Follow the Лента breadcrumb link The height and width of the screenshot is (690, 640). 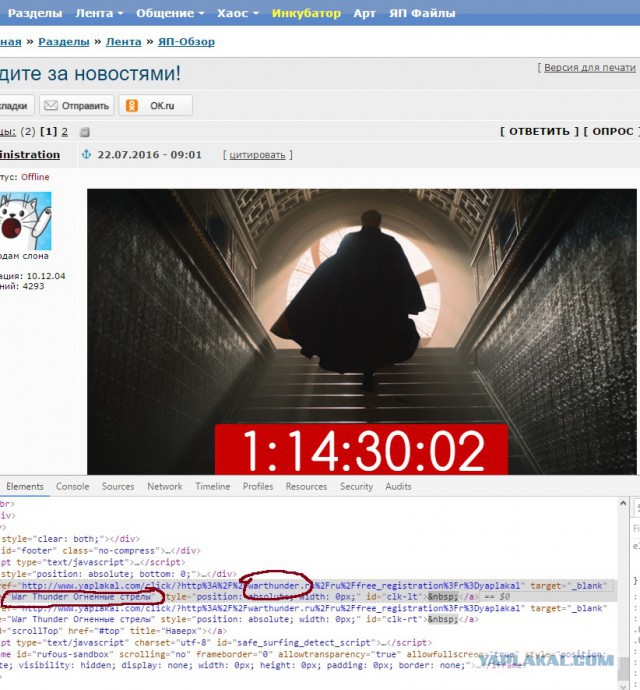(x=124, y=42)
